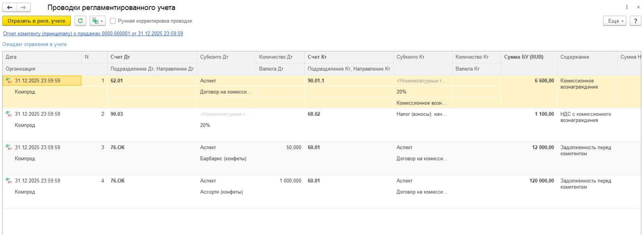Viewport: 644px width, 235px height.
Task: Click the forward navigation arrow
Action: [x=23, y=8]
